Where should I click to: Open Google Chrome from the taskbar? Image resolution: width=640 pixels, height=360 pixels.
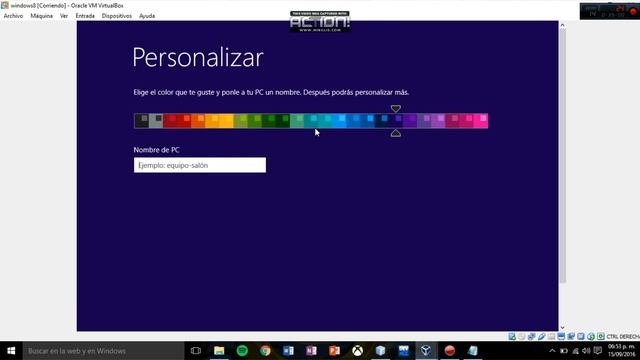click(265, 351)
